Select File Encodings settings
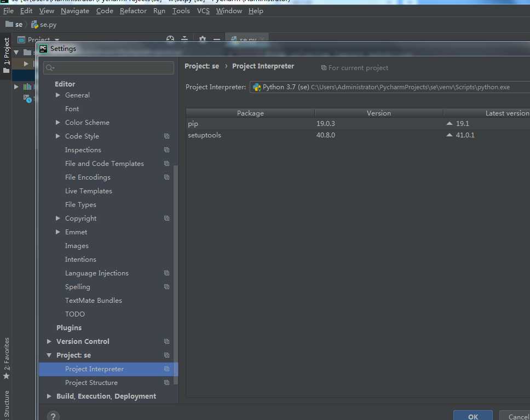This screenshot has width=530, height=420. pos(88,177)
